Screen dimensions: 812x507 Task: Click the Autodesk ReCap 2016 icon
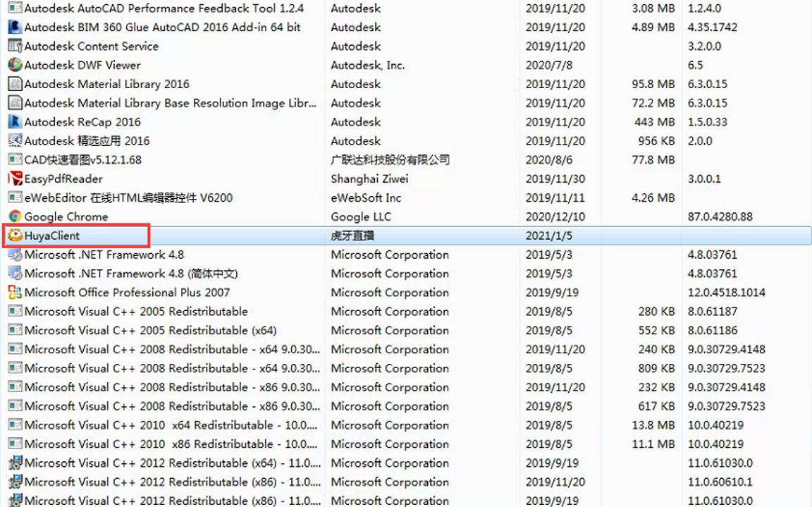point(16,121)
